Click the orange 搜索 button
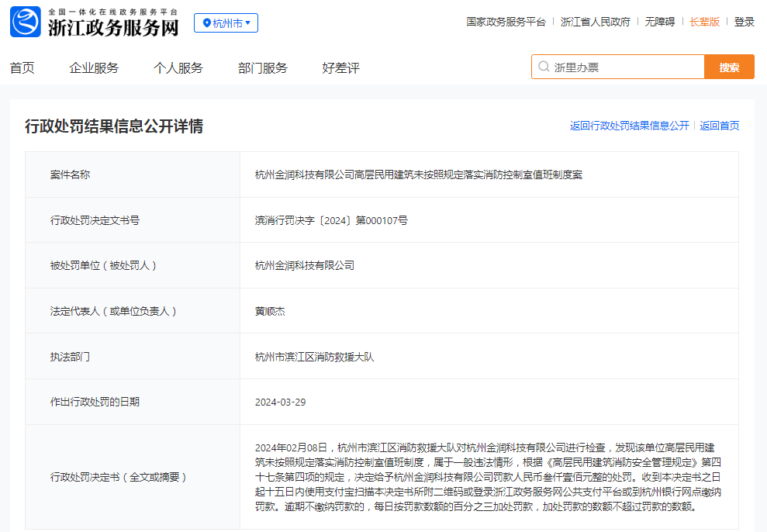 coord(729,67)
